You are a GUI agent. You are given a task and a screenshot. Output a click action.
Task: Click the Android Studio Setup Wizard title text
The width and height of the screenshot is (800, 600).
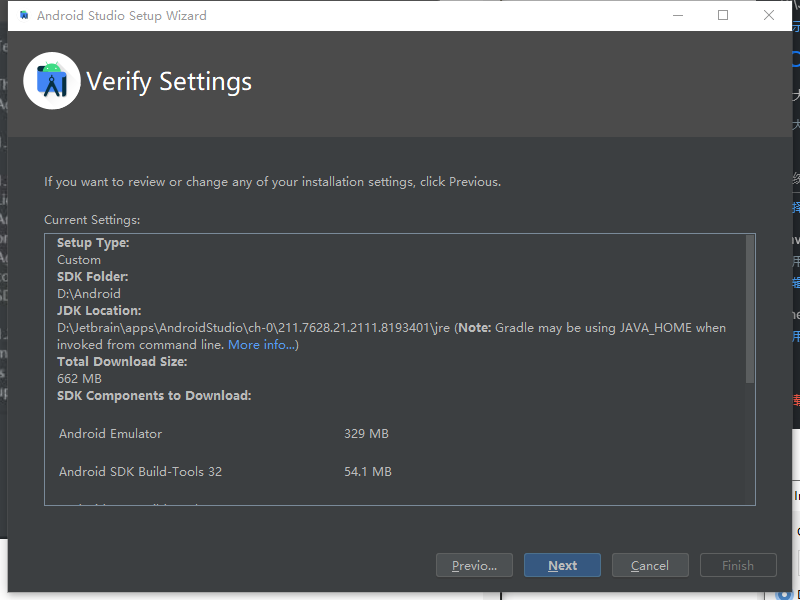pos(122,16)
